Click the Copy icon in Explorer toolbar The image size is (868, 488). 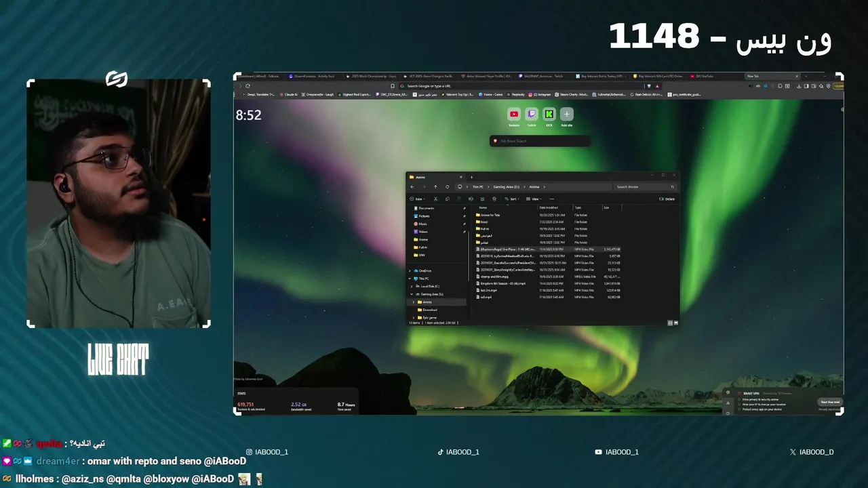(448, 199)
